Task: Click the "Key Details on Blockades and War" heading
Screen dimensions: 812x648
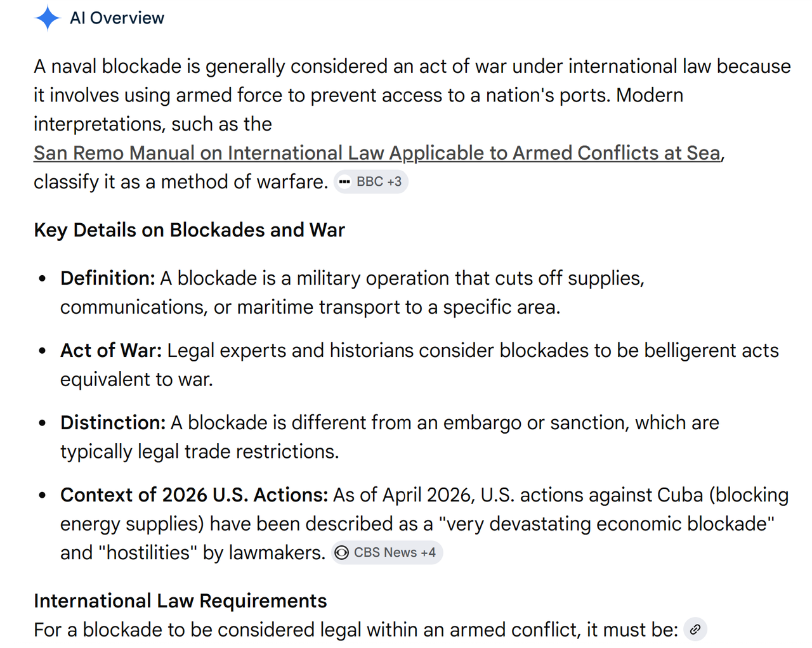Action: (189, 230)
